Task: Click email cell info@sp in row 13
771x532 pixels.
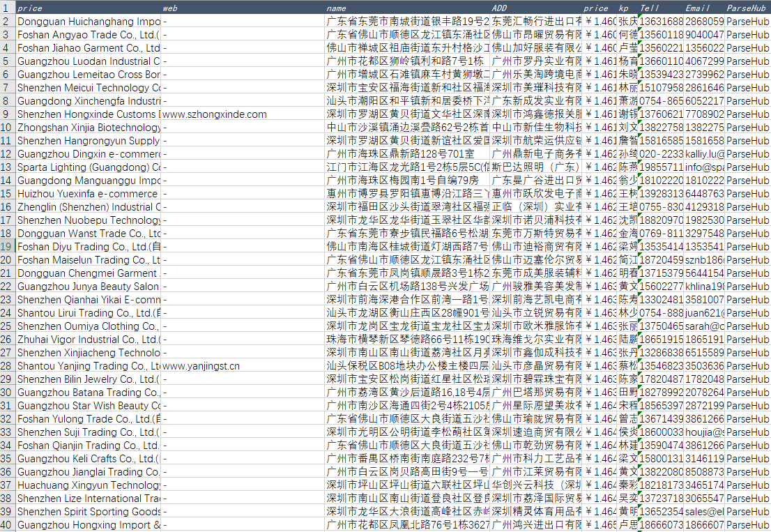Action: pos(704,167)
